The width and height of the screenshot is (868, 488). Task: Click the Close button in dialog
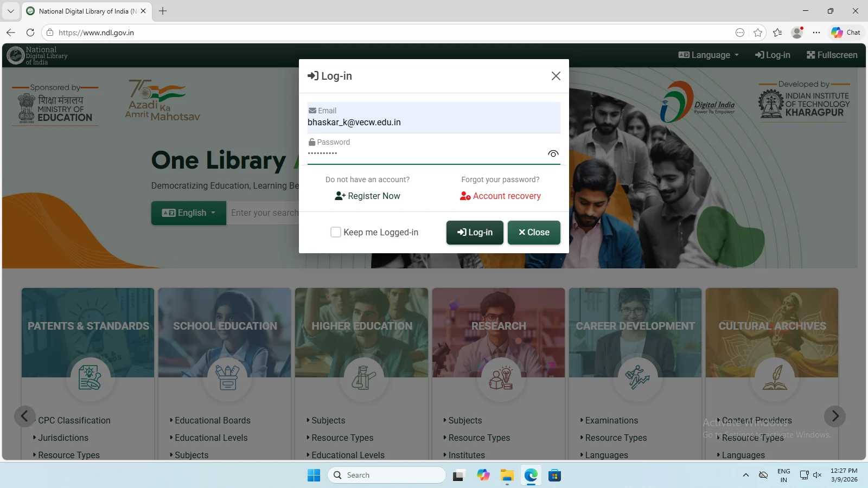[533, 233]
